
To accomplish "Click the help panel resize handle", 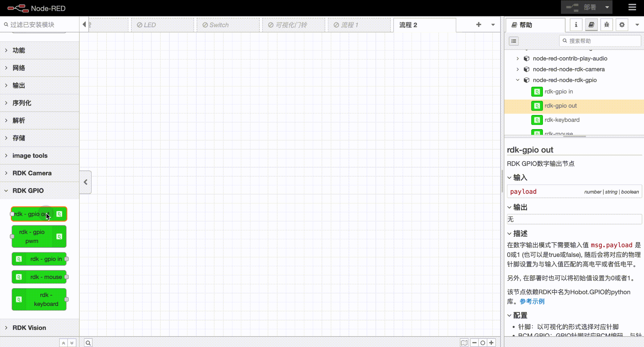I will pyautogui.click(x=574, y=136).
